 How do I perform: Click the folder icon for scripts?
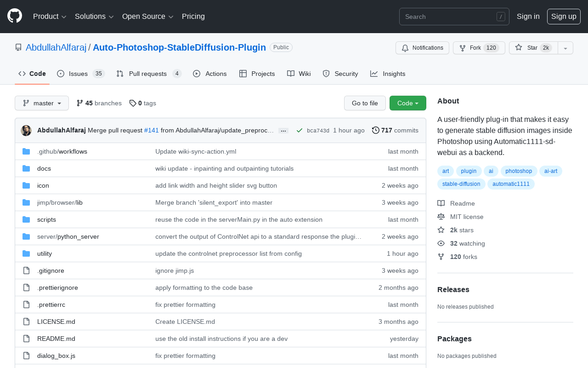[26, 219]
